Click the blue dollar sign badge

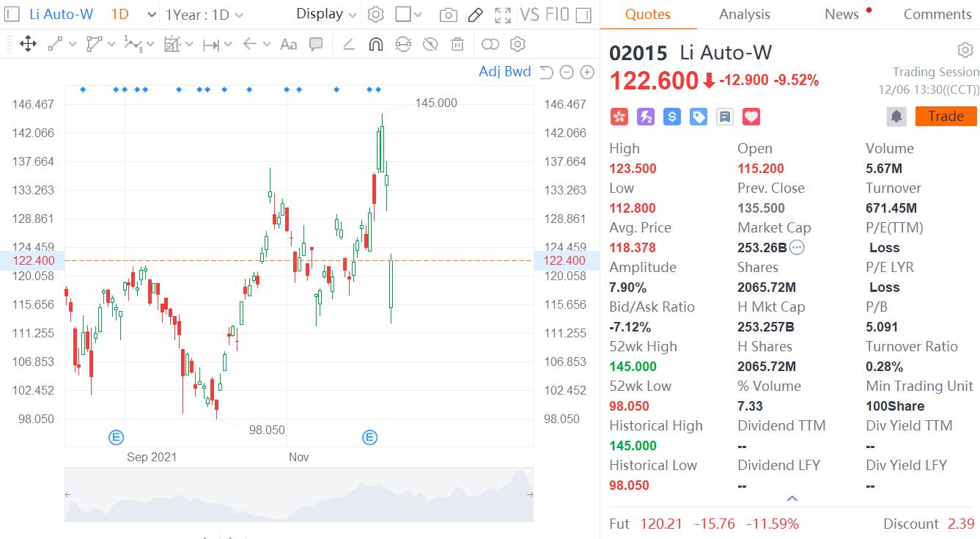672,116
